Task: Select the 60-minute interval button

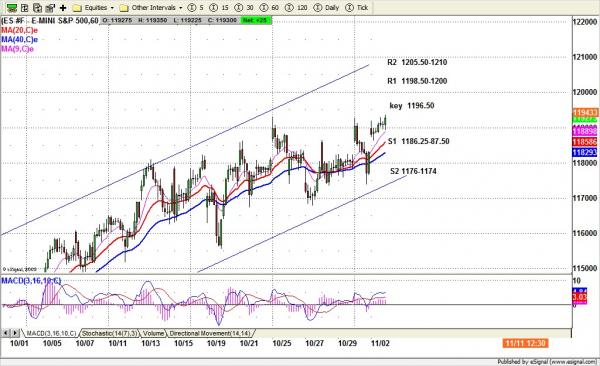Action: click(269, 7)
